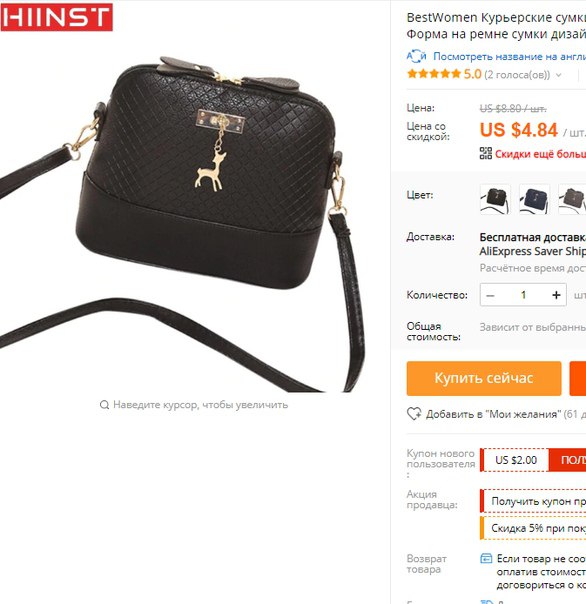Select the gray bag color option
The height and width of the screenshot is (604, 586).
[x=573, y=200]
